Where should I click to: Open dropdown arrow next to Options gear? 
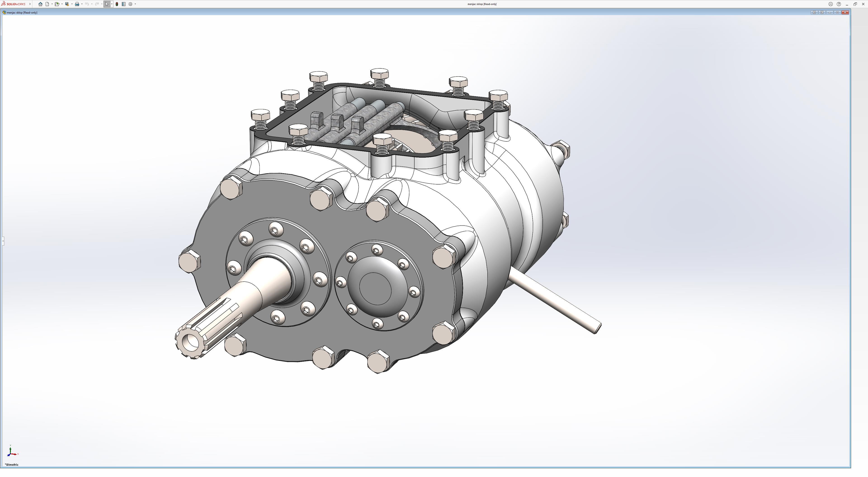135,4
